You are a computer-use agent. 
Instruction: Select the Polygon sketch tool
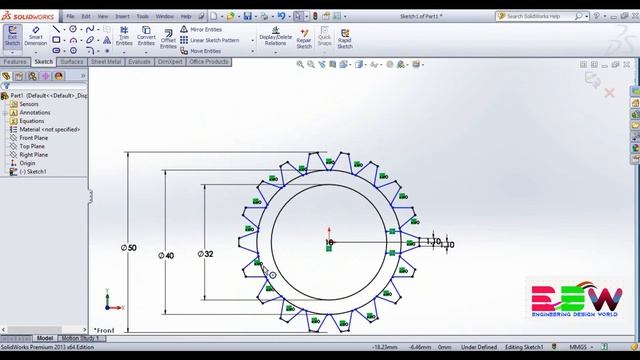click(x=73, y=51)
